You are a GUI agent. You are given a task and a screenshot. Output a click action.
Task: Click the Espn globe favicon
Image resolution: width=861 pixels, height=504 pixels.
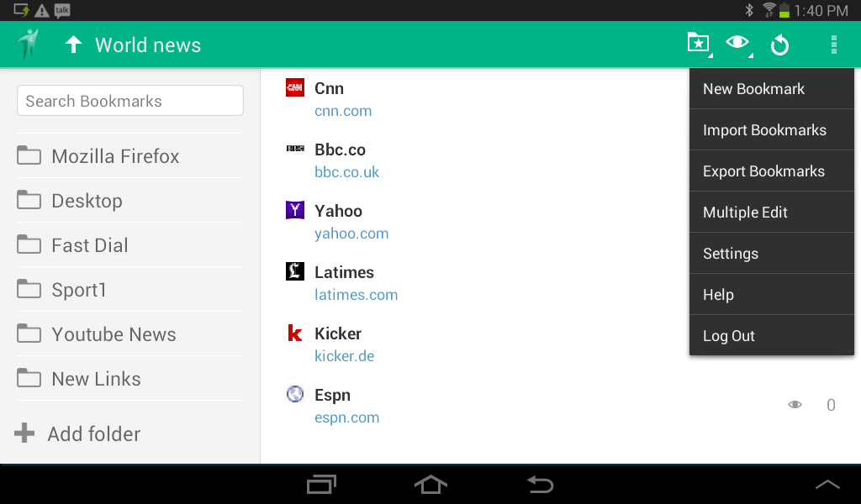(295, 394)
